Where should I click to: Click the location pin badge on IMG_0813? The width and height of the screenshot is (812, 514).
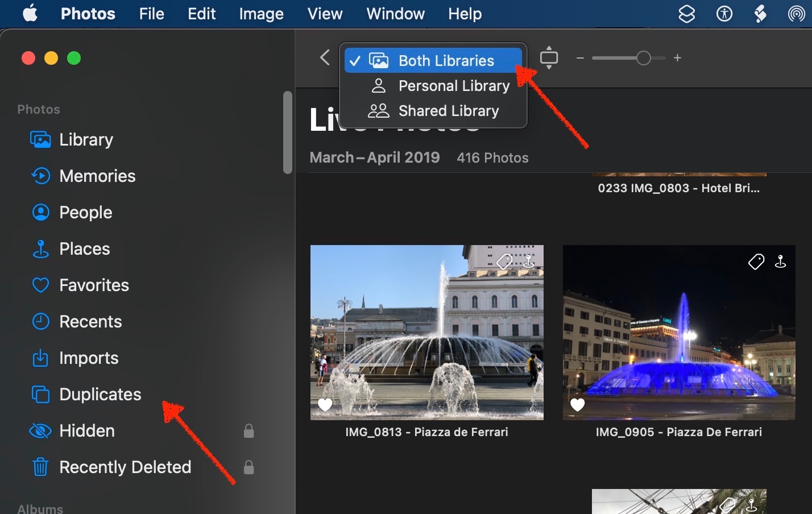click(x=529, y=261)
